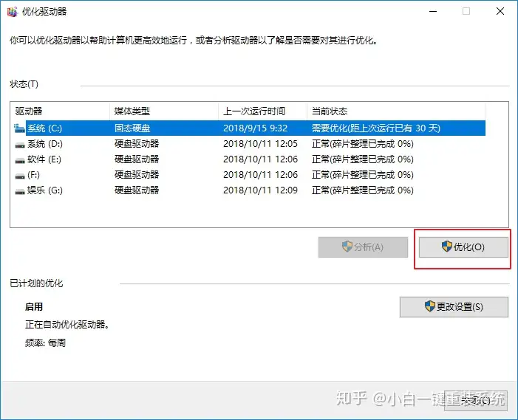Click the 优化(O) optimize button
The image size is (518, 420).
(463, 247)
